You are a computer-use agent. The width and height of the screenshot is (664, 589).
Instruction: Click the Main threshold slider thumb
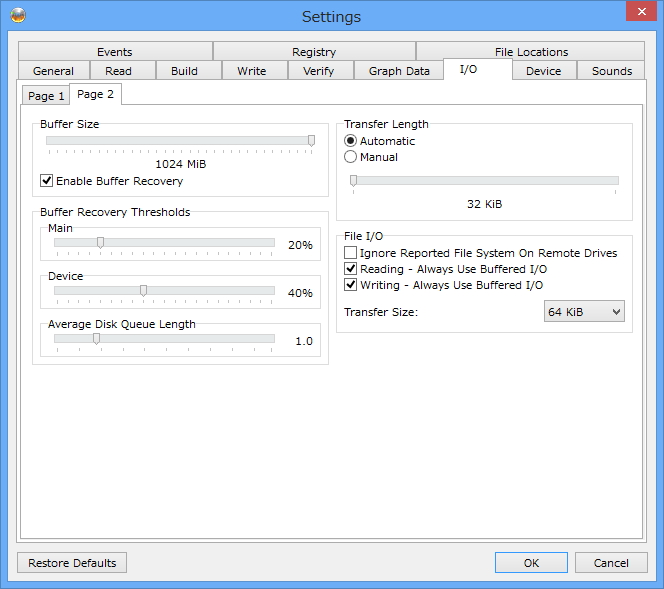pos(100,243)
